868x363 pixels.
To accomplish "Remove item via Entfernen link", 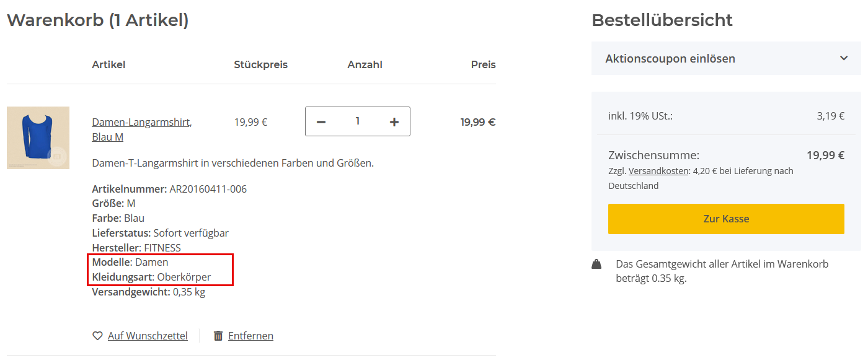I will (250, 336).
